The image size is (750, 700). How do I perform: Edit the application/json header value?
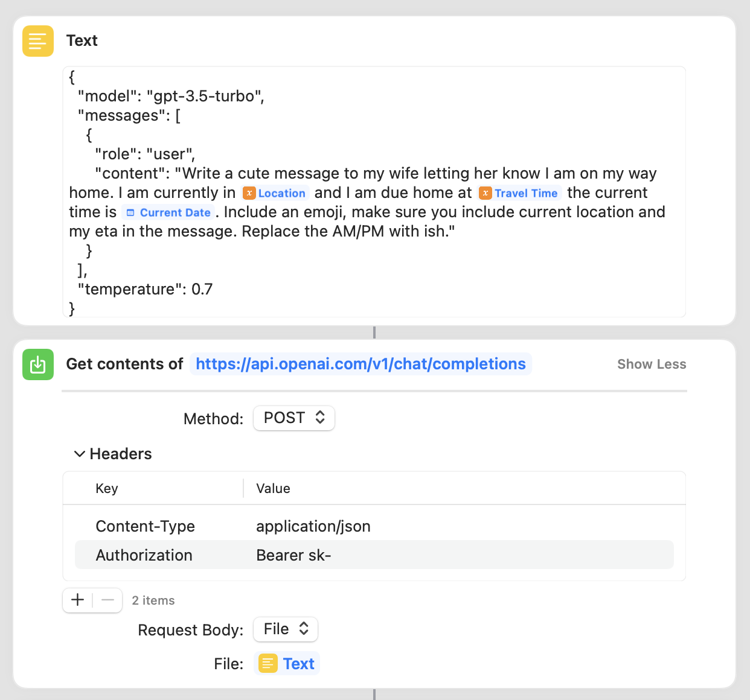(313, 526)
